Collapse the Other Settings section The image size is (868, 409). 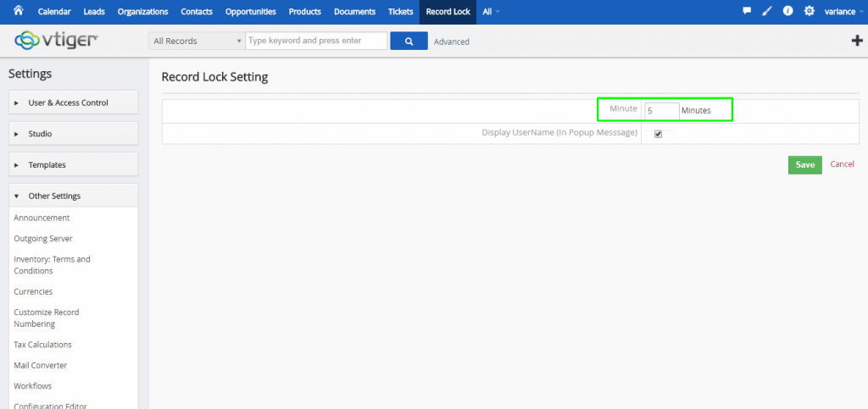tap(74, 196)
